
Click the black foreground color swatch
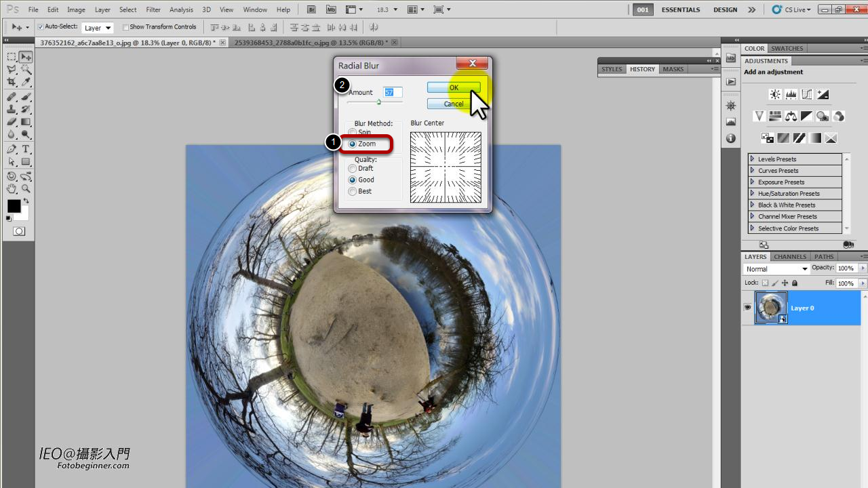pyautogui.click(x=14, y=206)
